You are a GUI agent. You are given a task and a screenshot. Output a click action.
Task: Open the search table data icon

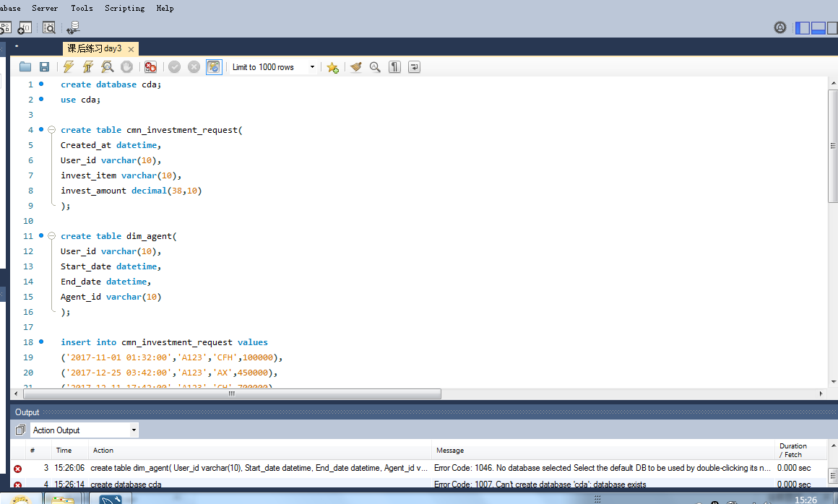coord(48,27)
